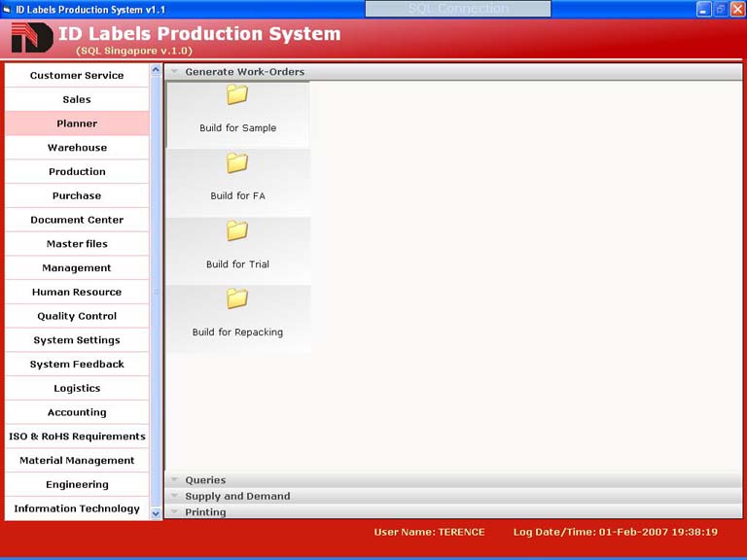Expand the Queries section
This screenshot has width=747, height=560.
tap(205, 480)
